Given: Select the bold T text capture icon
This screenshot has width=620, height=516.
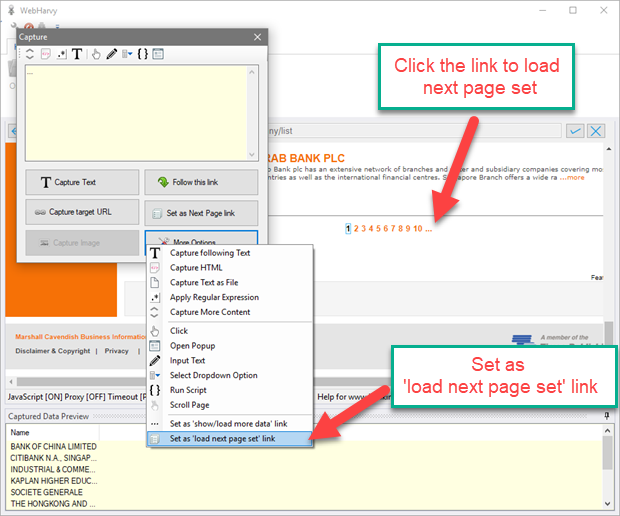Looking at the screenshot, I should [x=77, y=54].
